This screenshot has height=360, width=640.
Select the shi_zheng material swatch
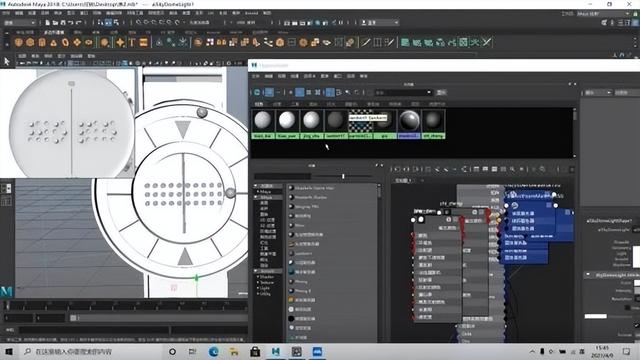(433, 124)
